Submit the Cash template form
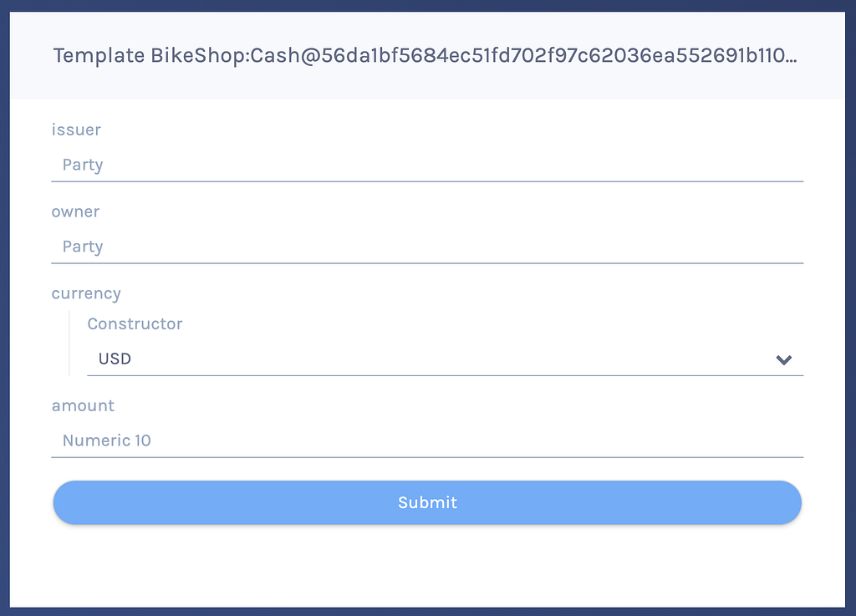 pyautogui.click(x=427, y=502)
